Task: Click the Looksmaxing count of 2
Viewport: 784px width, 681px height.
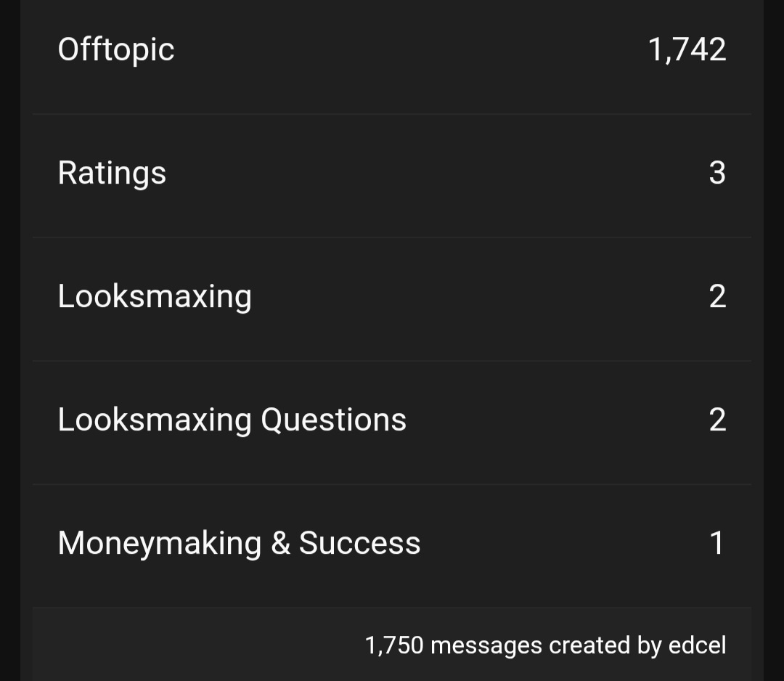Action: pos(716,296)
